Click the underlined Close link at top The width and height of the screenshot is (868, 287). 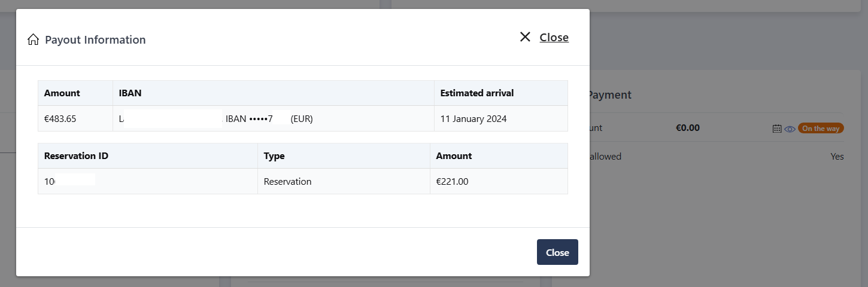point(554,37)
